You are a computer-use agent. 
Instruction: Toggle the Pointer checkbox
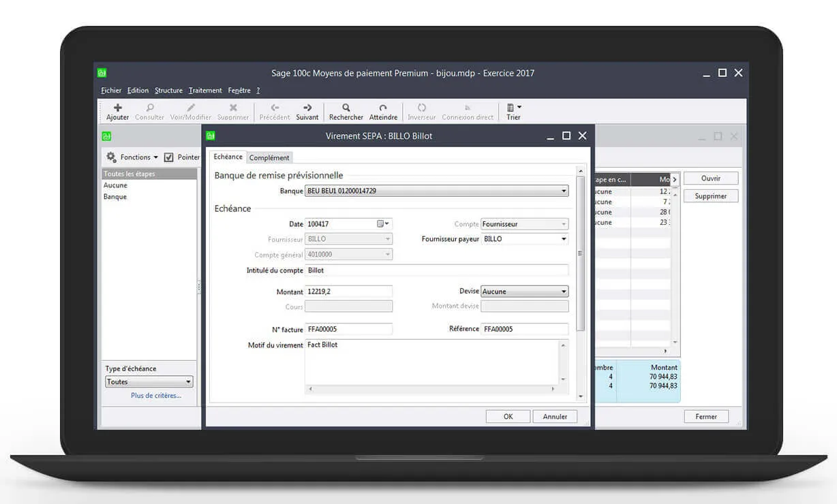pos(169,157)
